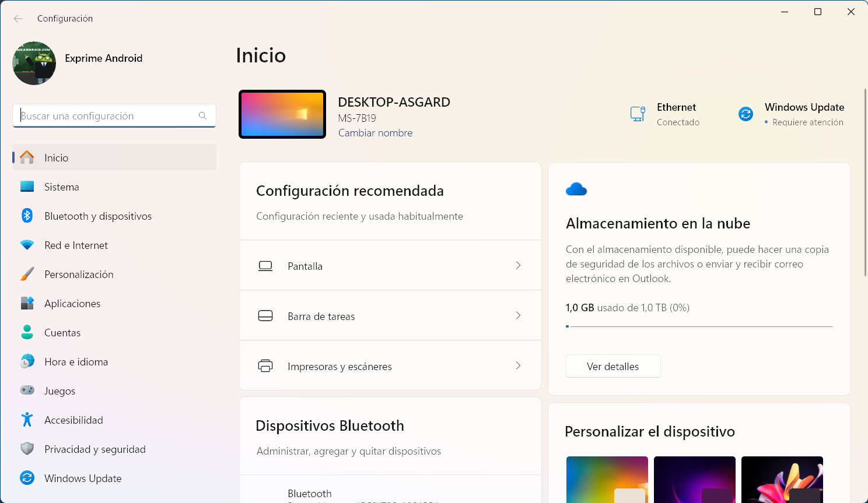Screen dimensions: 868x503
Task: Click the Windows Update sync icon at top right
Action: pos(745,114)
